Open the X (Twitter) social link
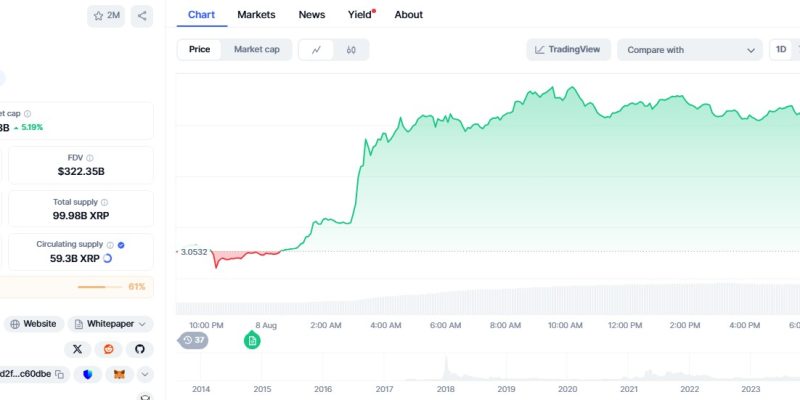 [78, 349]
